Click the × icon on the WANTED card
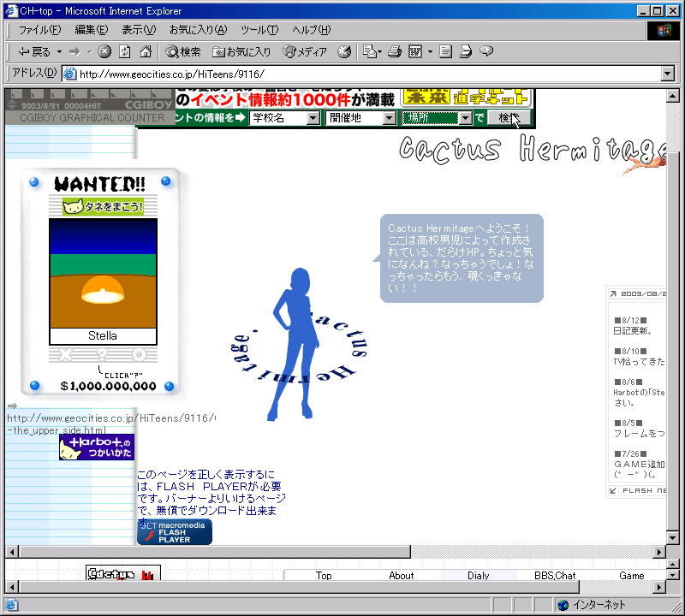This screenshot has height=616, width=685. coord(66,354)
